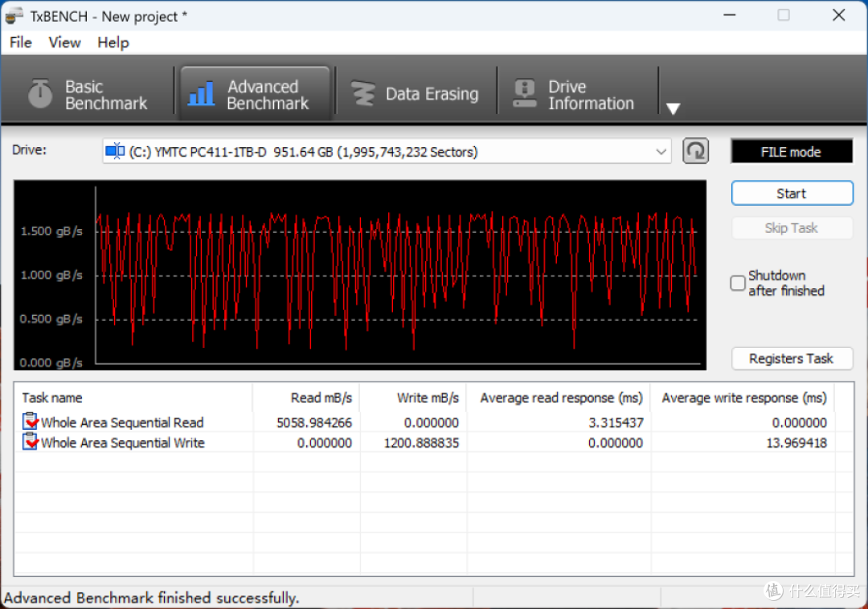
Task: Click the refresh drive list icon
Action: pyautogui.click(x=695, y=151)
